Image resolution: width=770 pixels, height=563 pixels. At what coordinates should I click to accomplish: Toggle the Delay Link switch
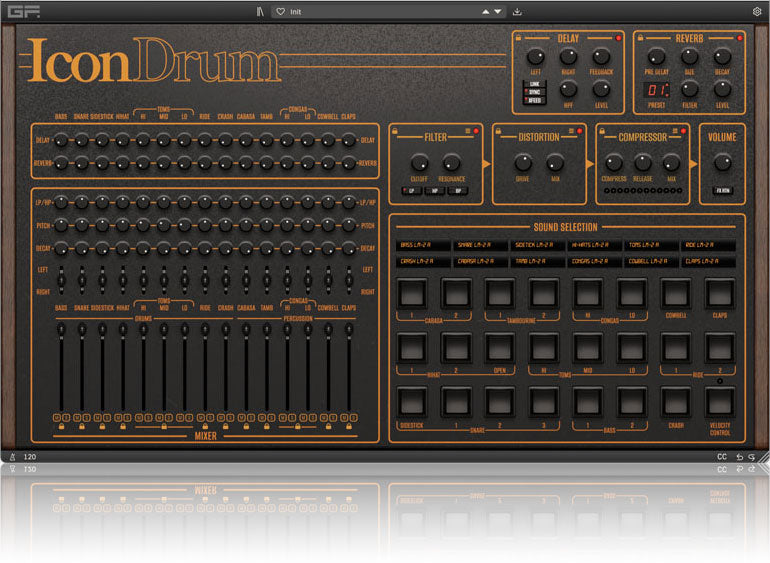(535, 84)
